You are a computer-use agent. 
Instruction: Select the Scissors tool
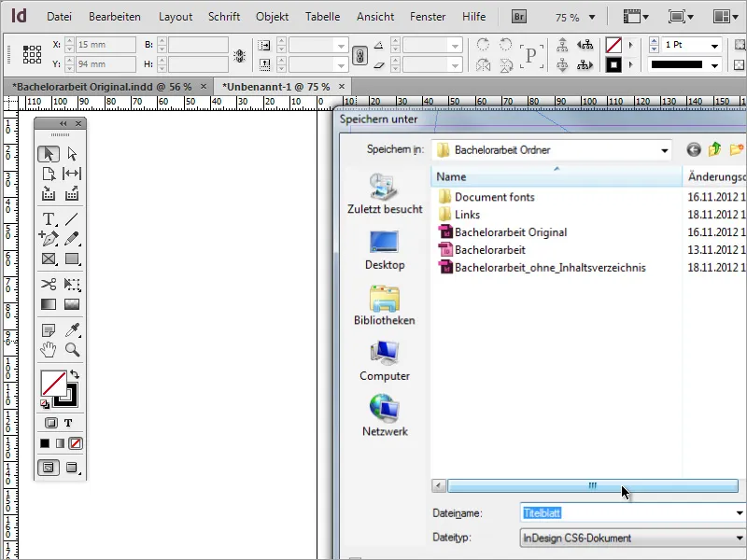(49, 285)
